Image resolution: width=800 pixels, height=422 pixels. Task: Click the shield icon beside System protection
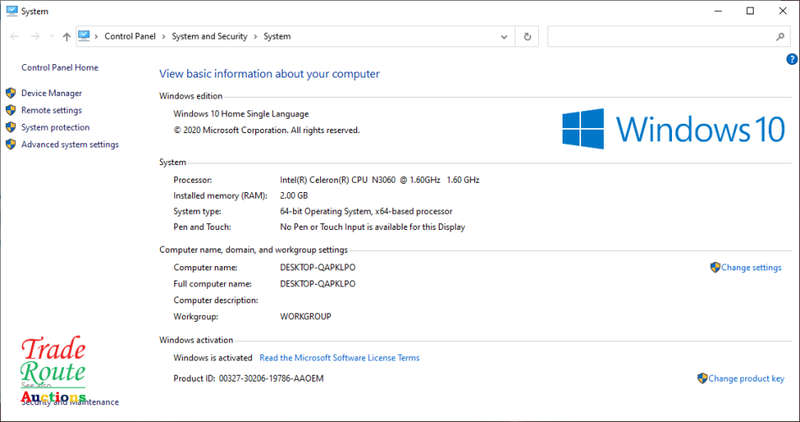pos(11,127)
